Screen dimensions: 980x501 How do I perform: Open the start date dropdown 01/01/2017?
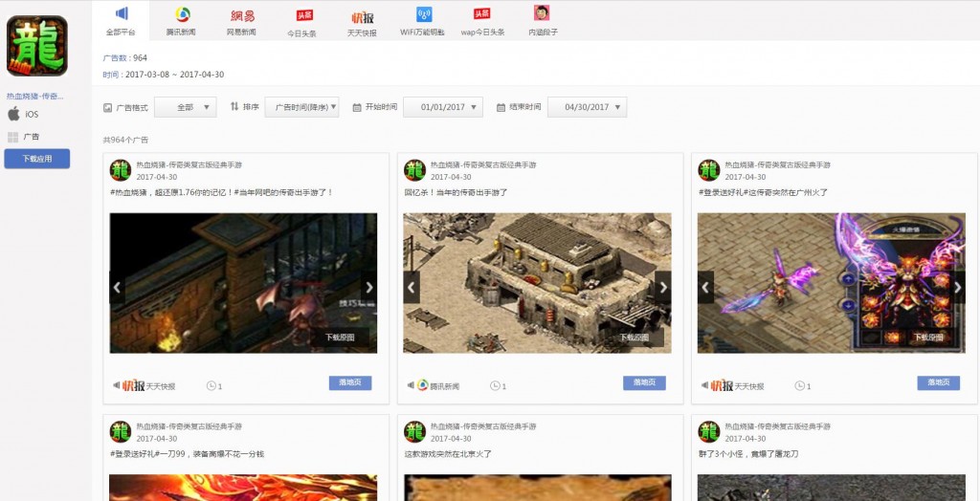coord(443,107)
